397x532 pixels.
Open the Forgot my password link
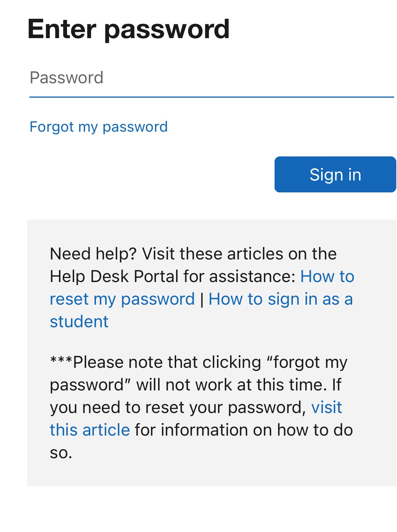(x=98, y=127)
